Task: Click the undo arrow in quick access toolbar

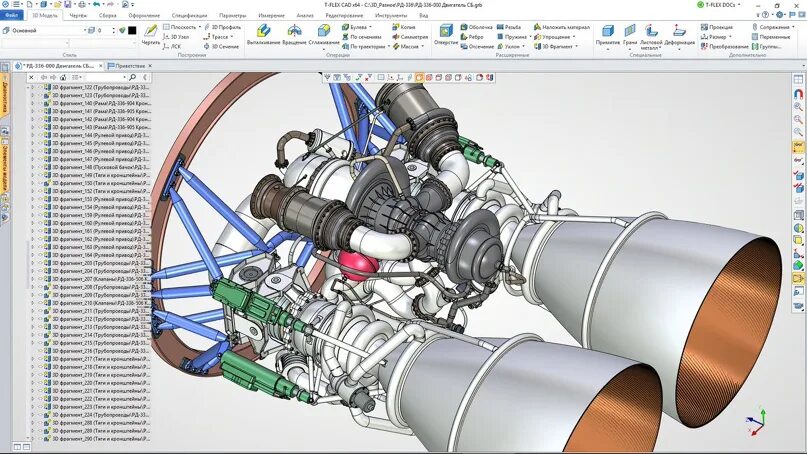Action: point(96,4)
